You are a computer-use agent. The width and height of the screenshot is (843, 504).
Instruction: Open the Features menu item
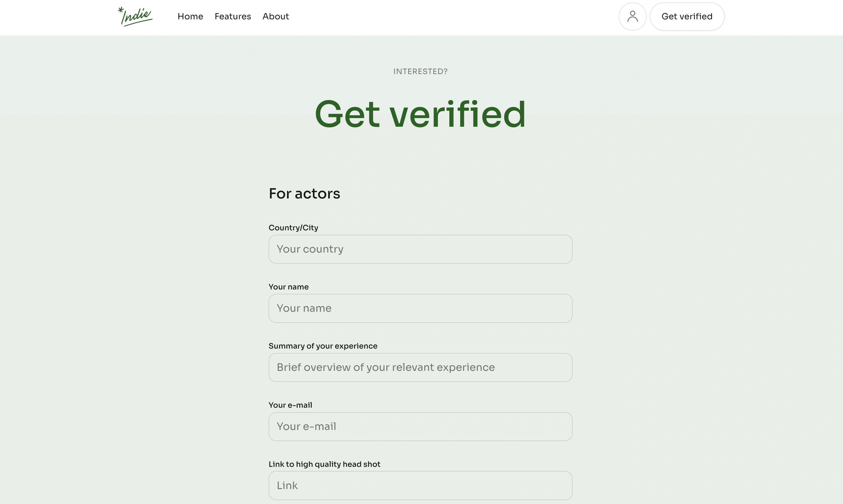click(232, 16)
